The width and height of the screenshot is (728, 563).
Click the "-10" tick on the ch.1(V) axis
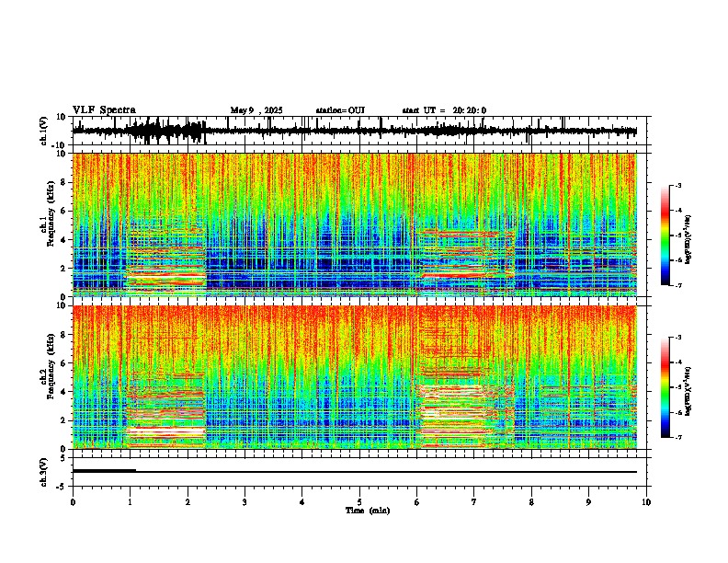pyautogui.click(x=60, y=145)
